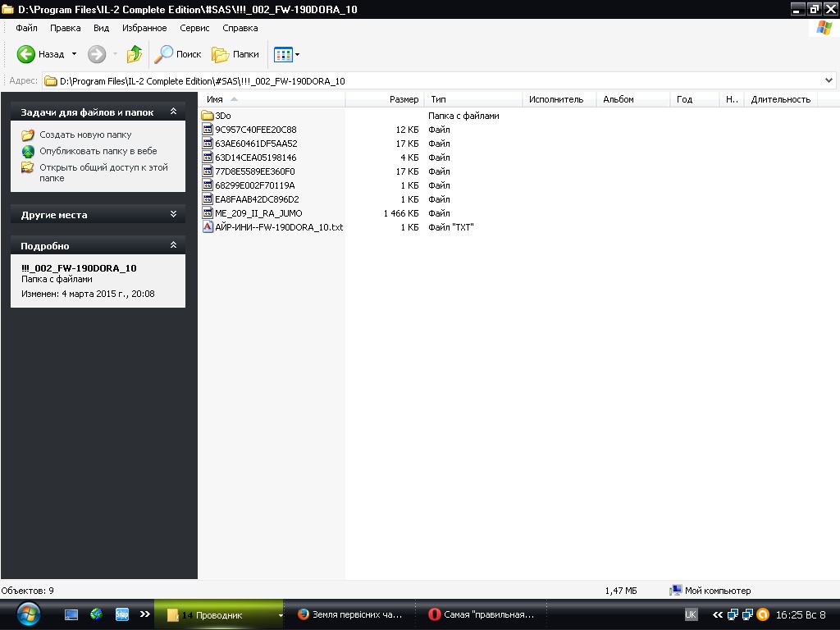Open the Файл menu
Viewport: 840px width, 630px height.
click(26, 28)
